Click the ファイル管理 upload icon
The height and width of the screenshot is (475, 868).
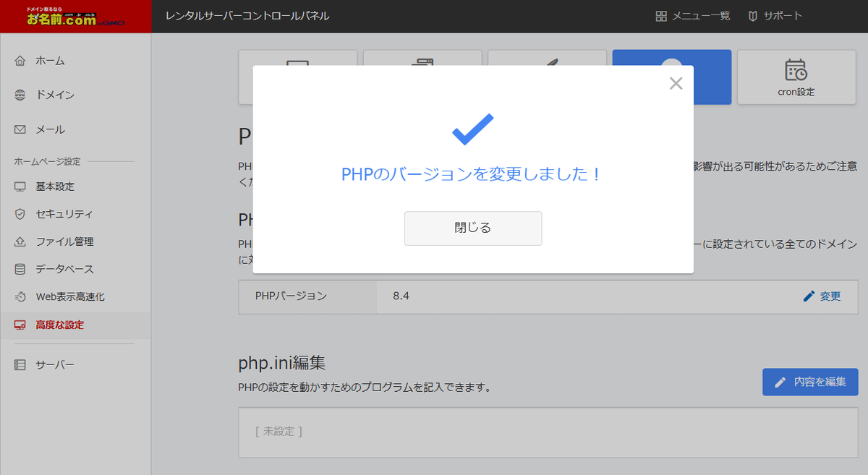pyautogui.click(x=20, y=241)
